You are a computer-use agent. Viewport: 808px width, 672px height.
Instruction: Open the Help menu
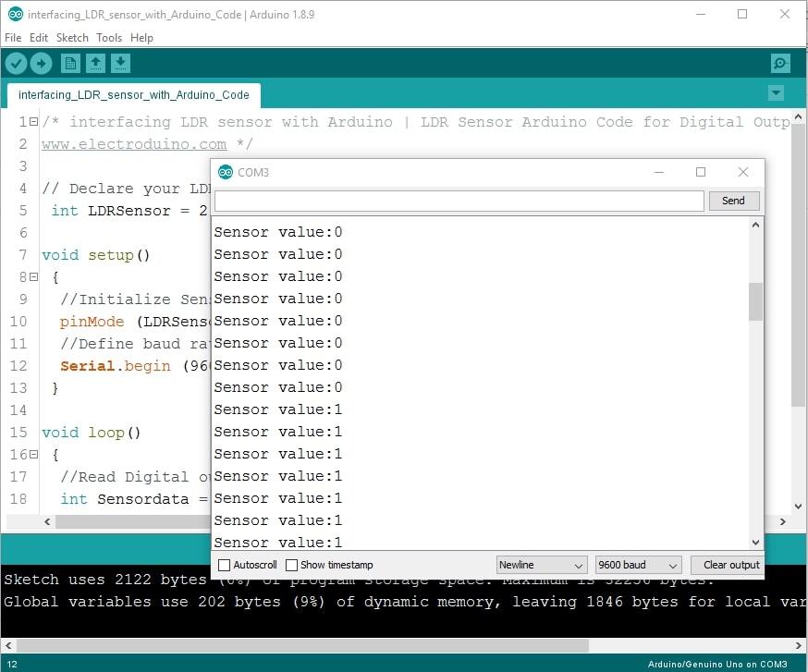[141, 38]
